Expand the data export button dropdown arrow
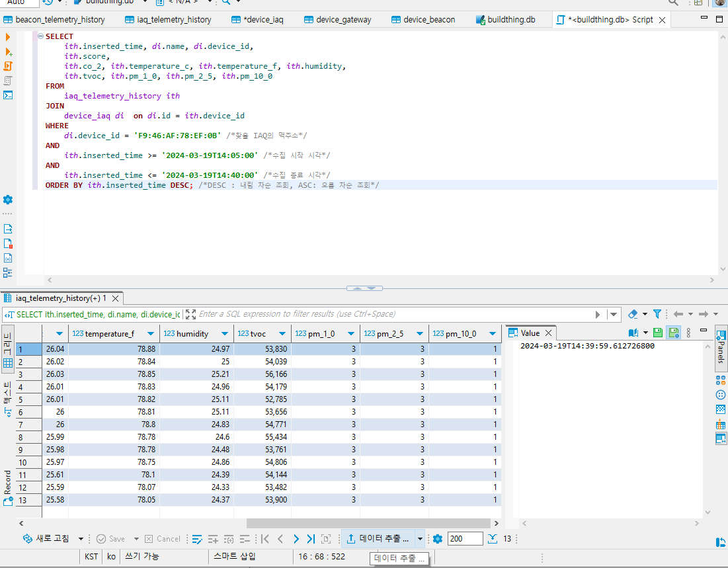Screen dimensions: 728x568 tap(420, 539)
